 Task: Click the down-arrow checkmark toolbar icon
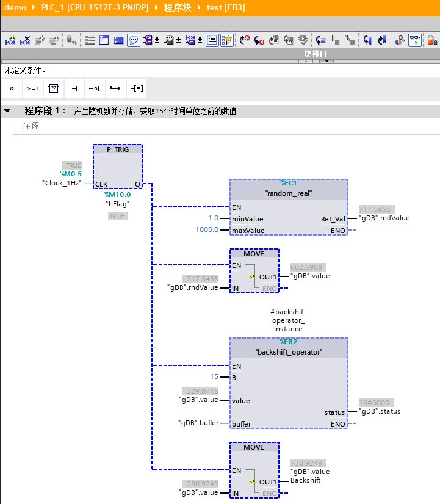point(303,40)
